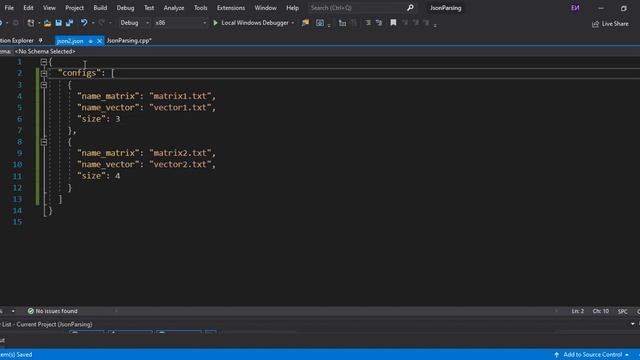Open the x86 platform dropdown
This screenshot has height=360, width=640.
pyautogui.click(x=180, y=23)
